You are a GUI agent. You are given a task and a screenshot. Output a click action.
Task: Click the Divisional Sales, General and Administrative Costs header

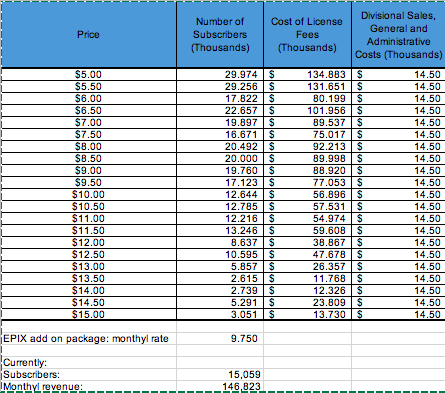pos(398,35)
